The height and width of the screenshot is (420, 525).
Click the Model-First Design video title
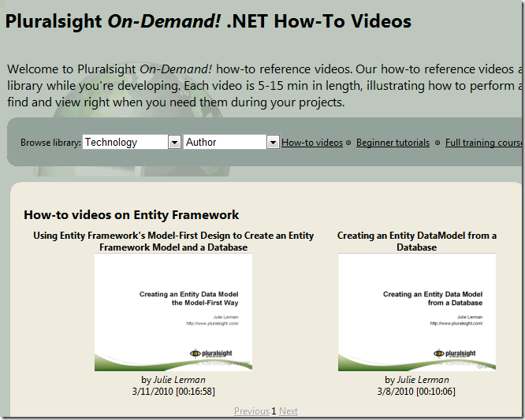(x=173, y=241)
